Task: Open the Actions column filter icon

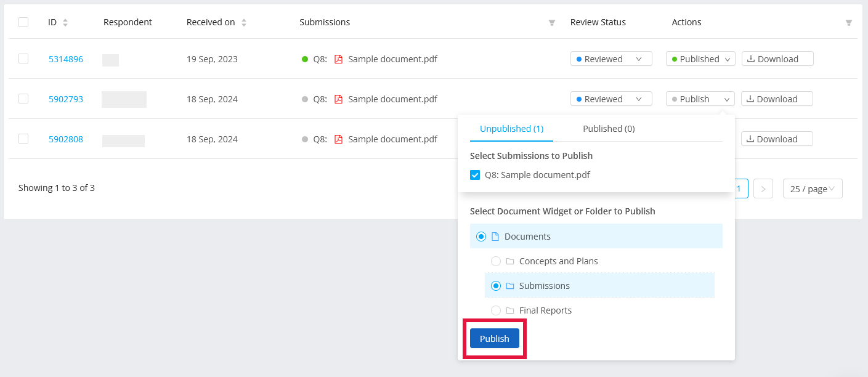Action: click(849, 23)
